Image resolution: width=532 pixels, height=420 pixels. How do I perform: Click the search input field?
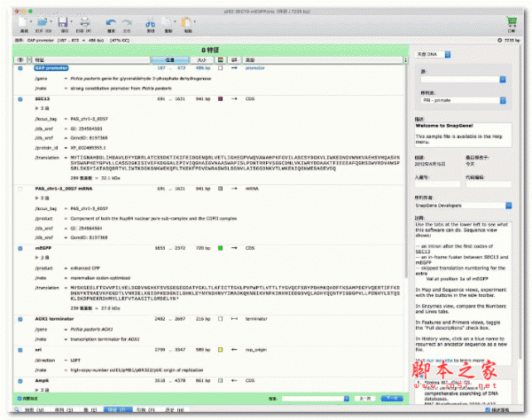(x=313, y=399)
